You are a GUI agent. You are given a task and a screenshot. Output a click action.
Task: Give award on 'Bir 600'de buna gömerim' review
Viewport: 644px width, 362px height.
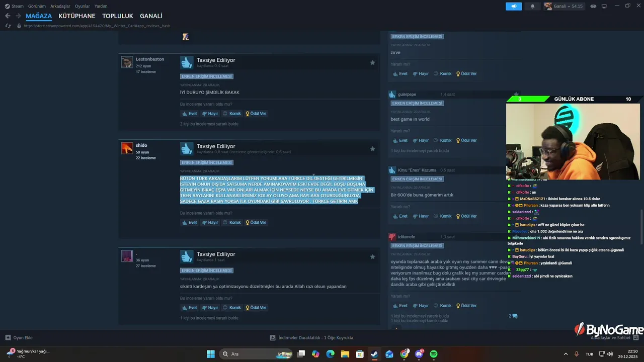point(466,216)
